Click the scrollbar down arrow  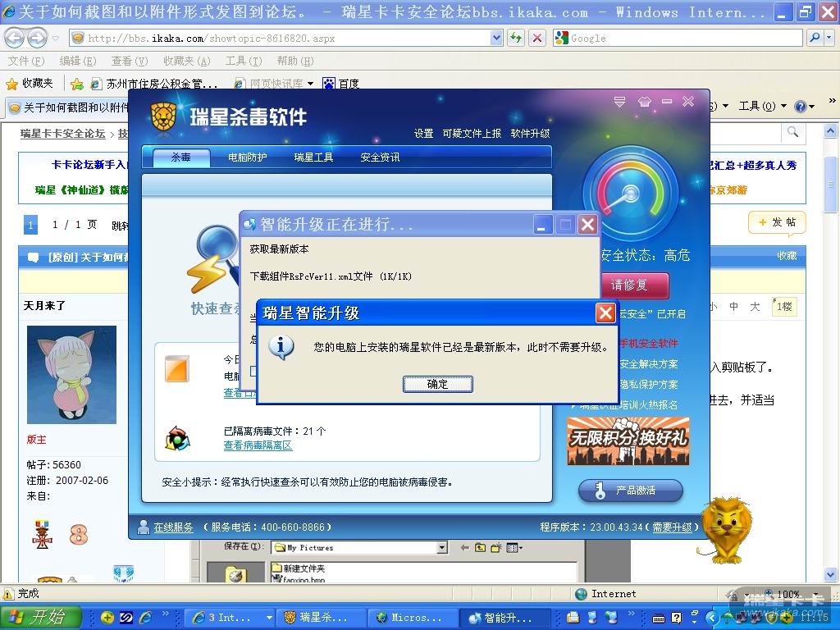click(x=830, y=574)
